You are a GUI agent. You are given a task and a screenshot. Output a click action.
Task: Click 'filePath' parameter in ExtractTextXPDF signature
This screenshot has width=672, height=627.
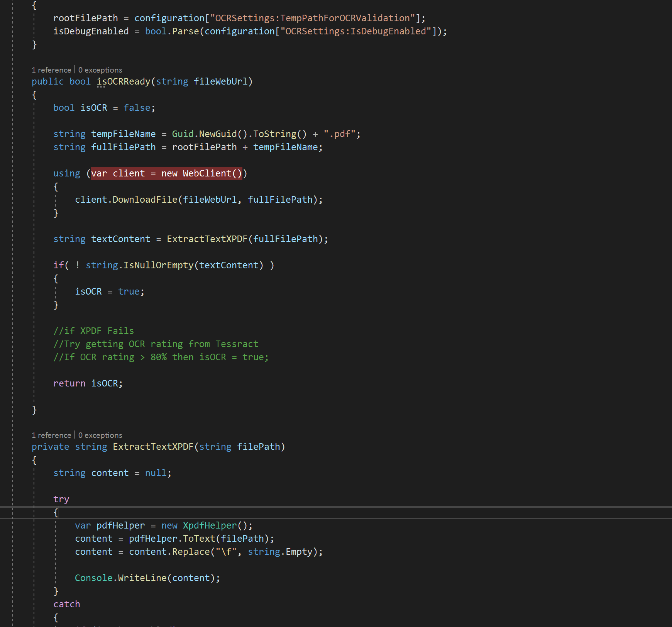pyautogui.click(x=258, y=447)
